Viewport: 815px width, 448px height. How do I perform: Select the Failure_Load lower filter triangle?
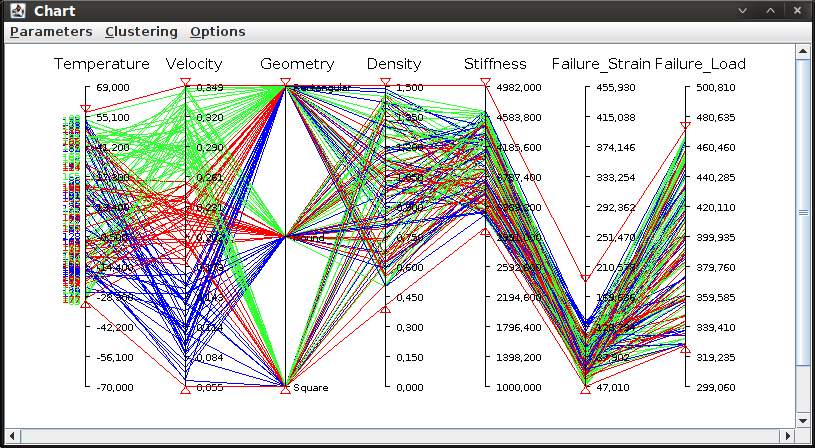(x=686, y=349)
